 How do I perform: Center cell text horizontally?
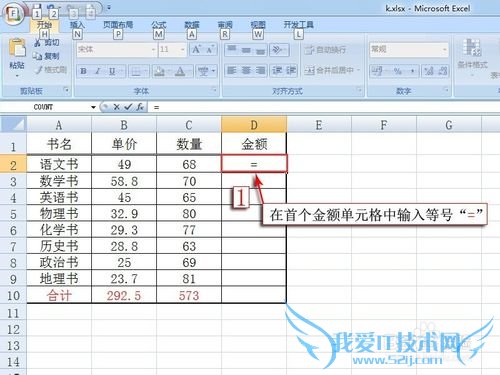point(246,71)
